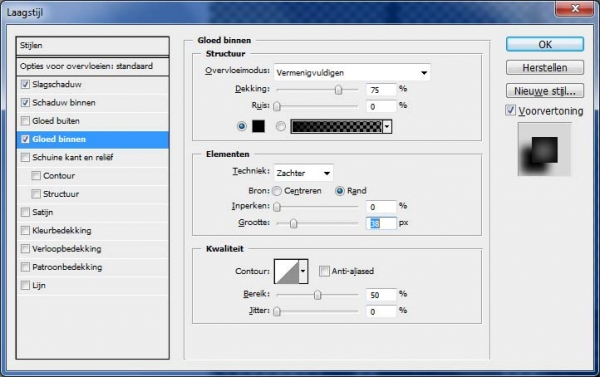
Task: Select the Centreren radio button
Action: [x=277, y=191]
